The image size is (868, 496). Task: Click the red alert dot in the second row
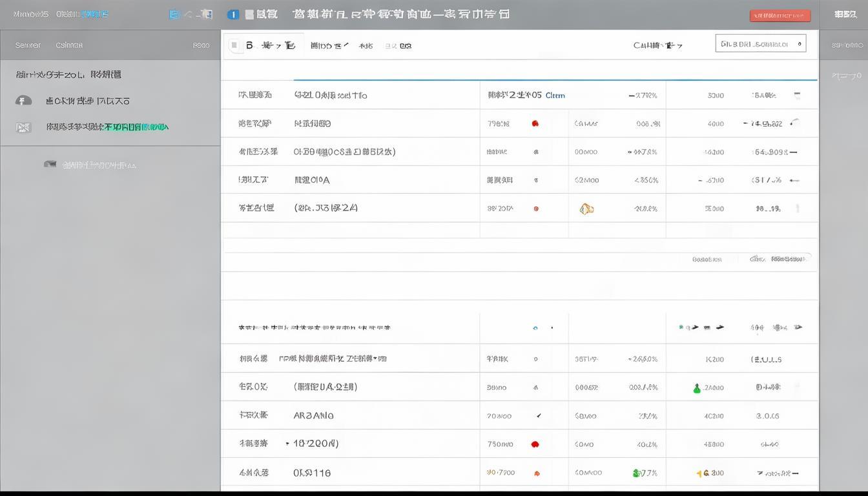pyautogui.click(x=535, y=123)
